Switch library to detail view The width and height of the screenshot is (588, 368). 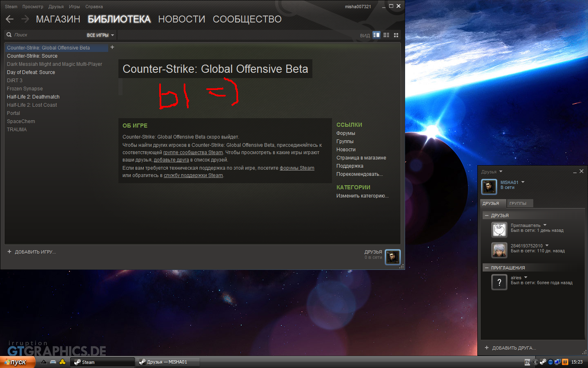click(x=376, y=35)
